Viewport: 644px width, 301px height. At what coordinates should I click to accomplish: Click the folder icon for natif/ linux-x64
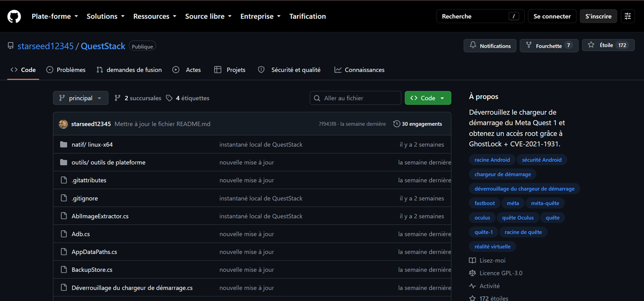pos(63,144)
